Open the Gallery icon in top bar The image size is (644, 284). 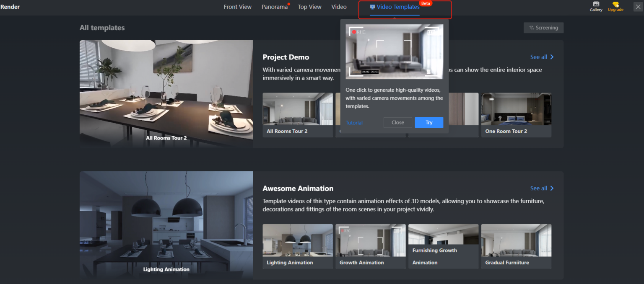click(x=596, y=7)
